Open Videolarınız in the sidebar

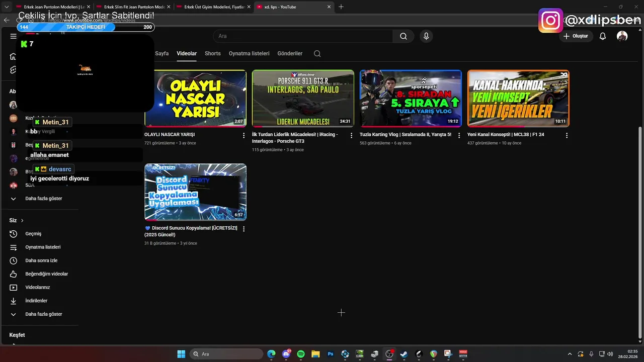(39, 288)
